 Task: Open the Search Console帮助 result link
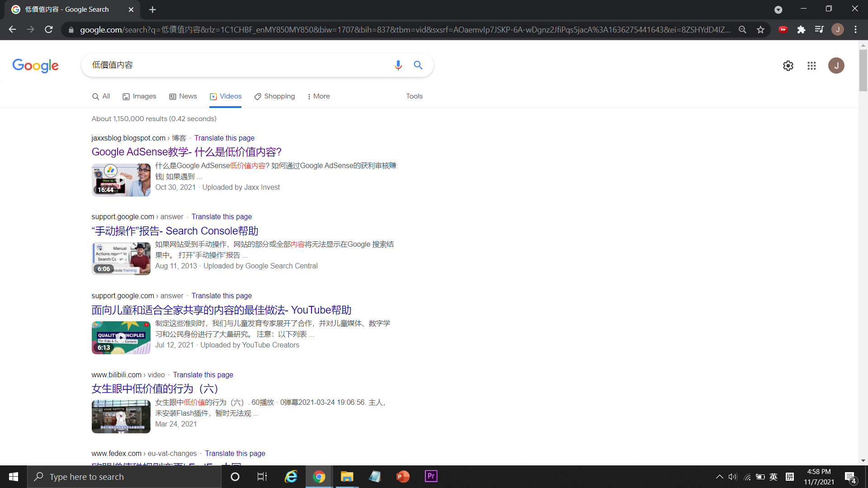coord(175,231)
